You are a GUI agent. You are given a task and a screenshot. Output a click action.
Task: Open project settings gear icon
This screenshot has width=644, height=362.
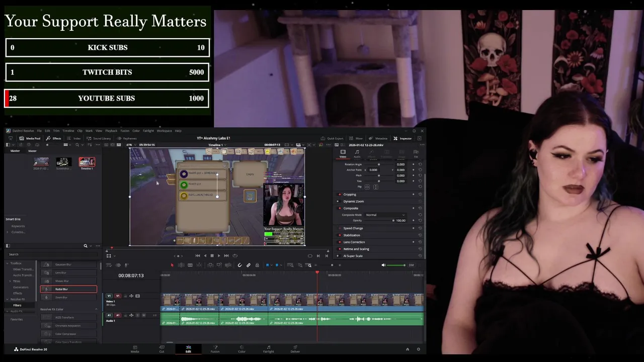point(418,349)
